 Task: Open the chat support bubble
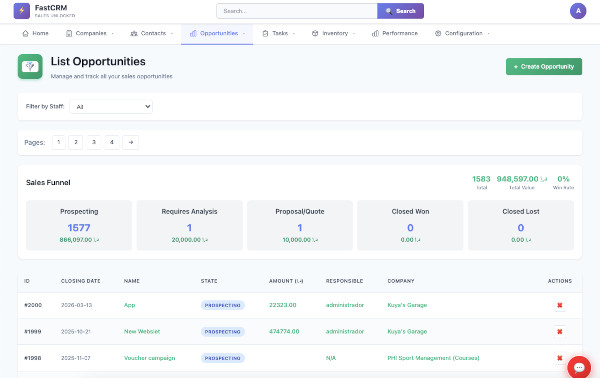coord(579,367)
